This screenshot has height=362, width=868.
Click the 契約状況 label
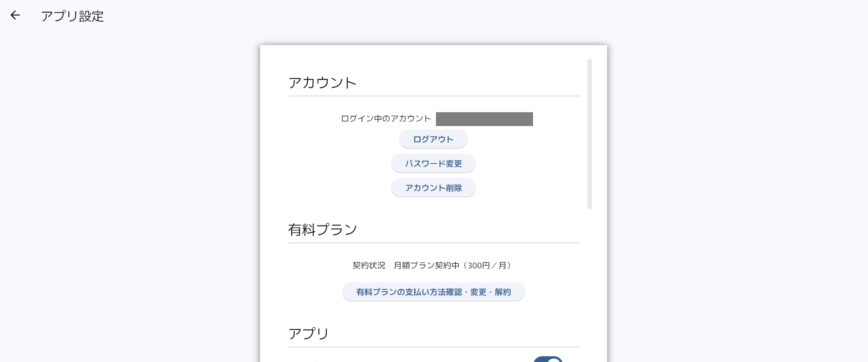click(368, 266)
